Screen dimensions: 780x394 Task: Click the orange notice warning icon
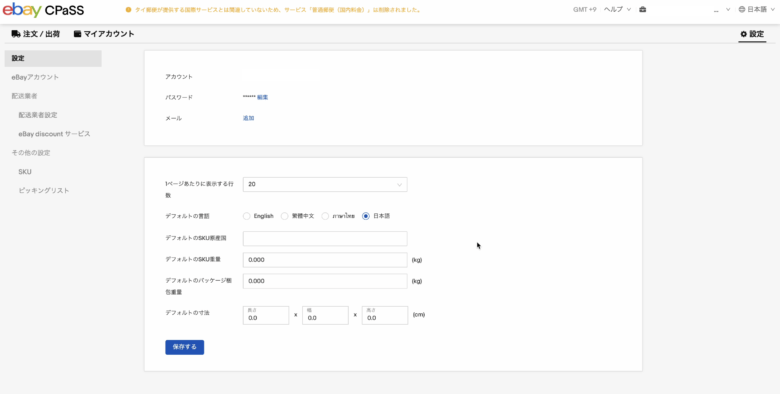128,9
